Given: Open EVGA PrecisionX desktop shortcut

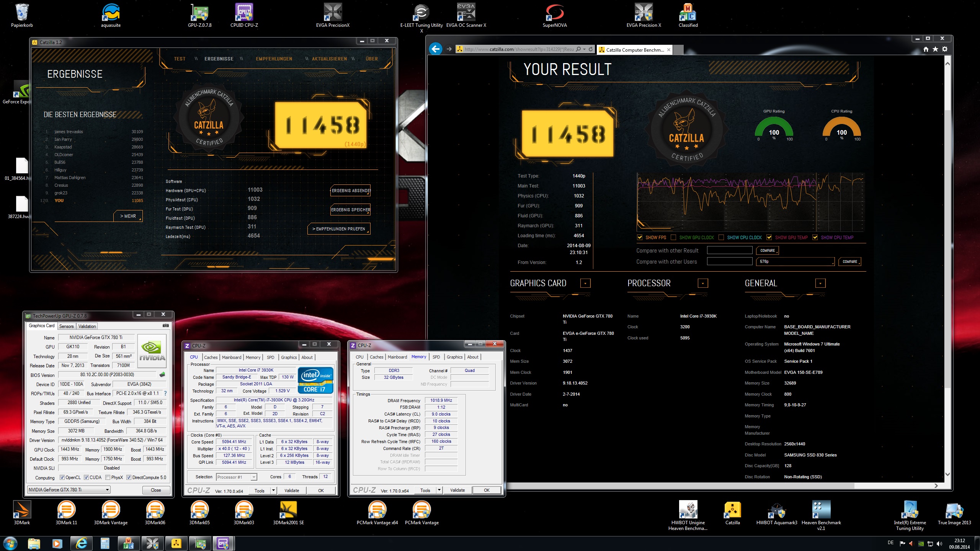Looking at the screenshot, I should (333, 15).
